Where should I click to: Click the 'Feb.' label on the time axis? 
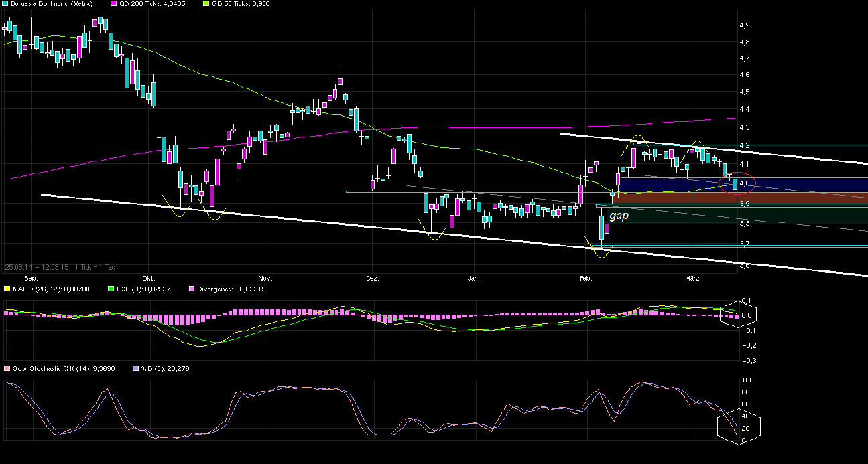click(x=584, y=277)
